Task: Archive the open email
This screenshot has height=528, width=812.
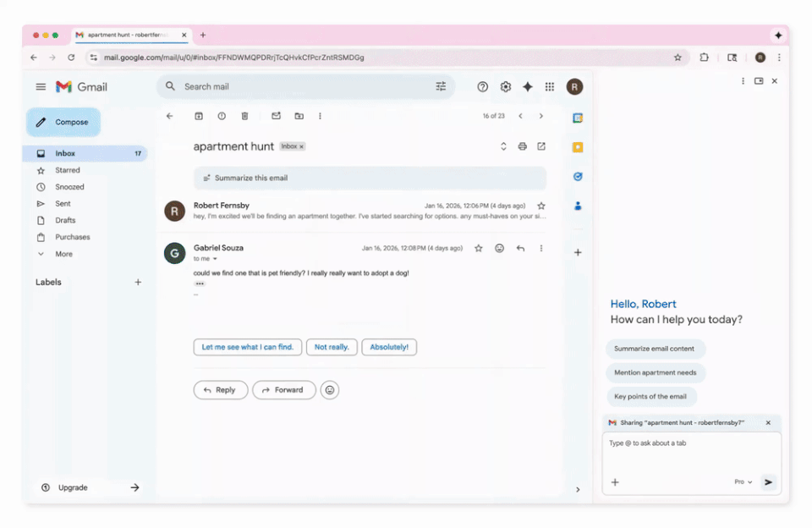Action: tap(199, 116)
